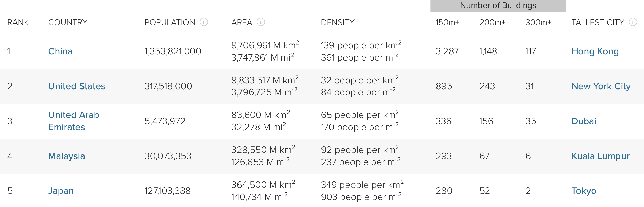Image resolution: width=644 pixels, height=207 pixels.
Task: Open the Dubai city link
Action: [584, 121]
